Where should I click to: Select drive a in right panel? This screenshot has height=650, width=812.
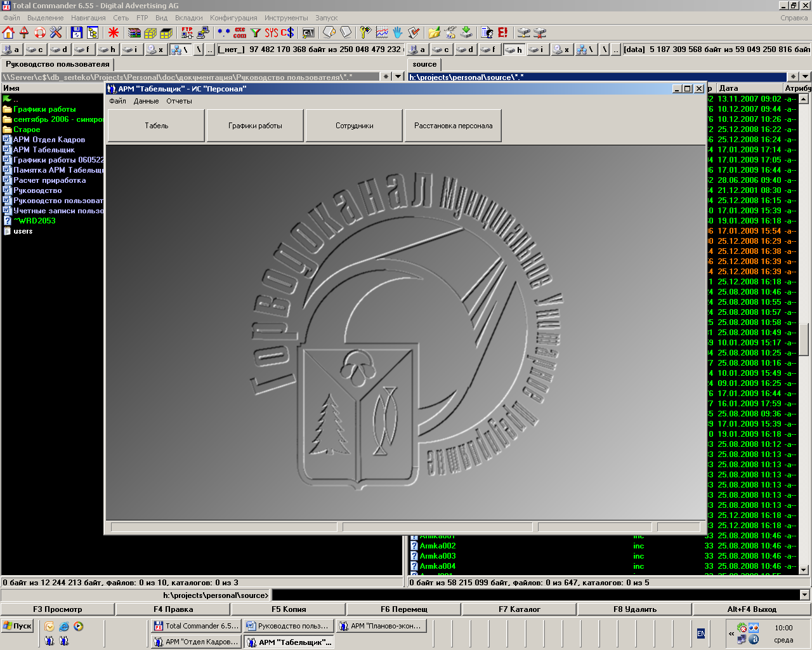click(x=418, y=49)
